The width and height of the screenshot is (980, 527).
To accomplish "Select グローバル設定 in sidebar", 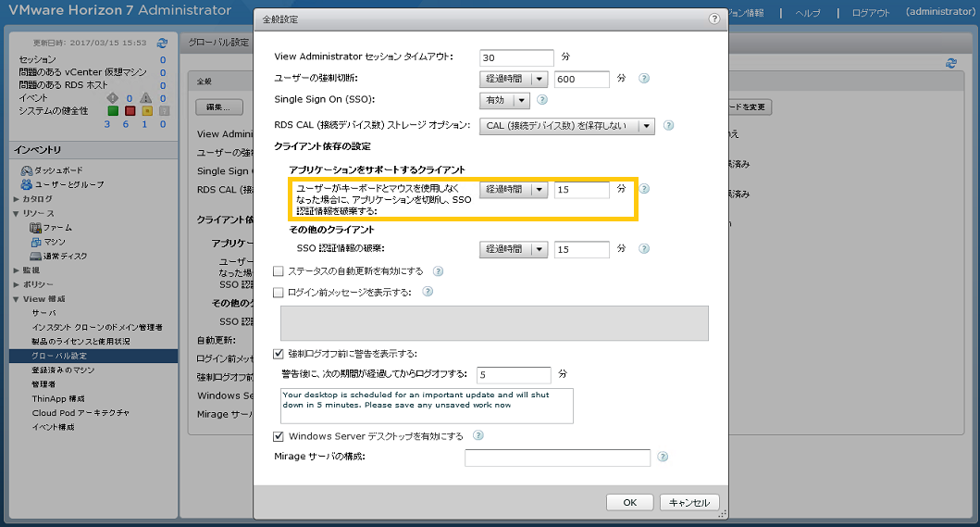I will coord(93,357).
